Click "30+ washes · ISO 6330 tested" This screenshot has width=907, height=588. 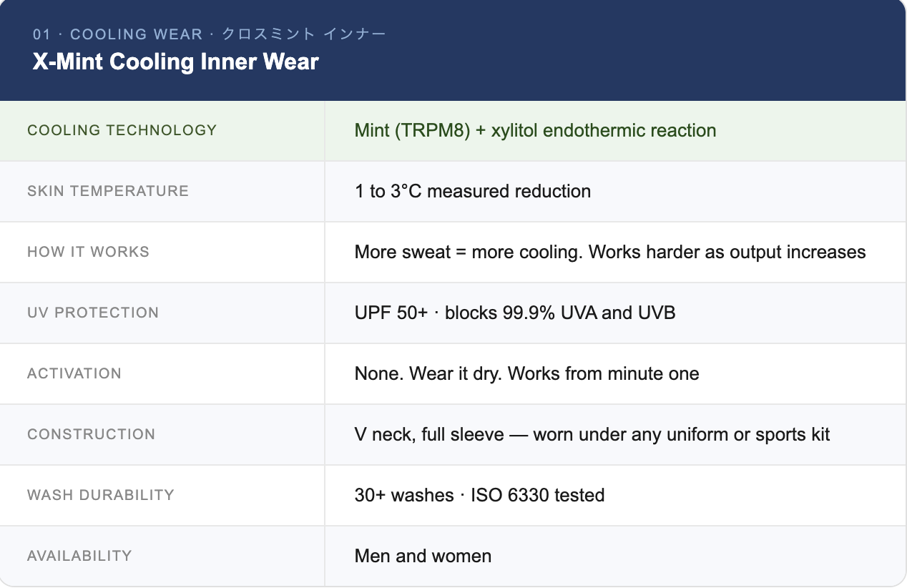tap(479, 495)
